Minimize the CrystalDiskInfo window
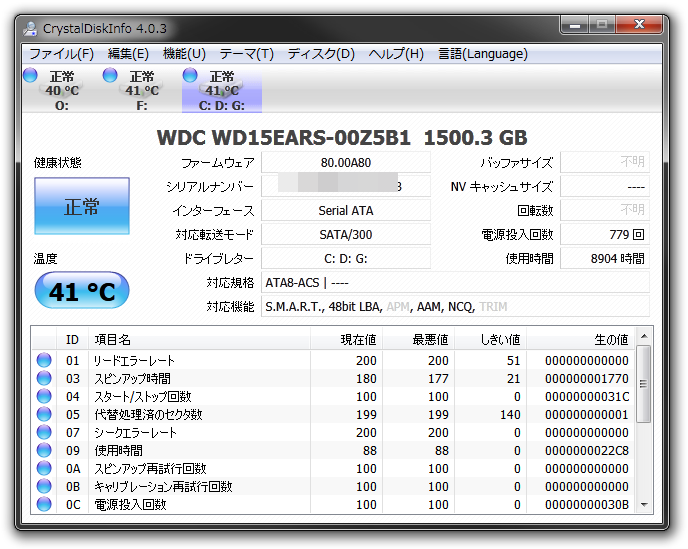688x549 pixels. [x=574, y=25]
